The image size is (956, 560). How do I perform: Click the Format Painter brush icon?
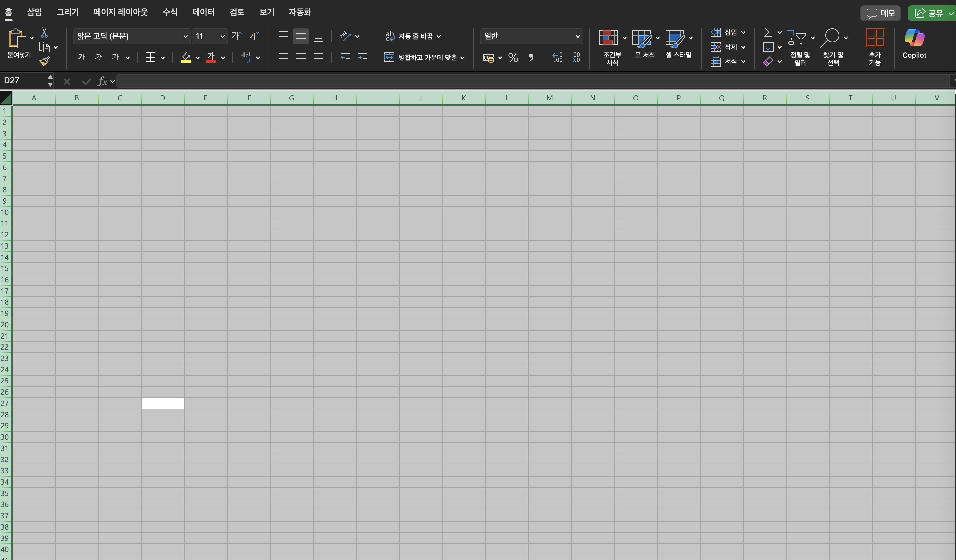pyautogui.click(x=44, y=61)
